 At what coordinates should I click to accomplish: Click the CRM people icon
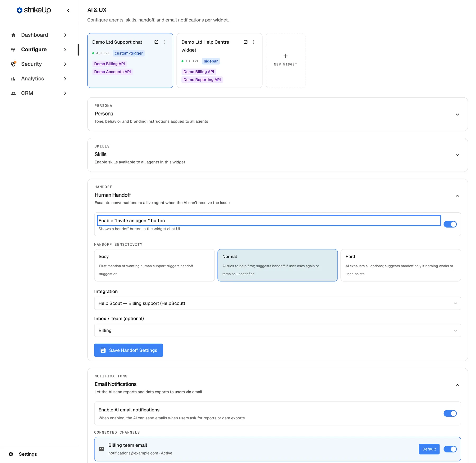point(13,93)
